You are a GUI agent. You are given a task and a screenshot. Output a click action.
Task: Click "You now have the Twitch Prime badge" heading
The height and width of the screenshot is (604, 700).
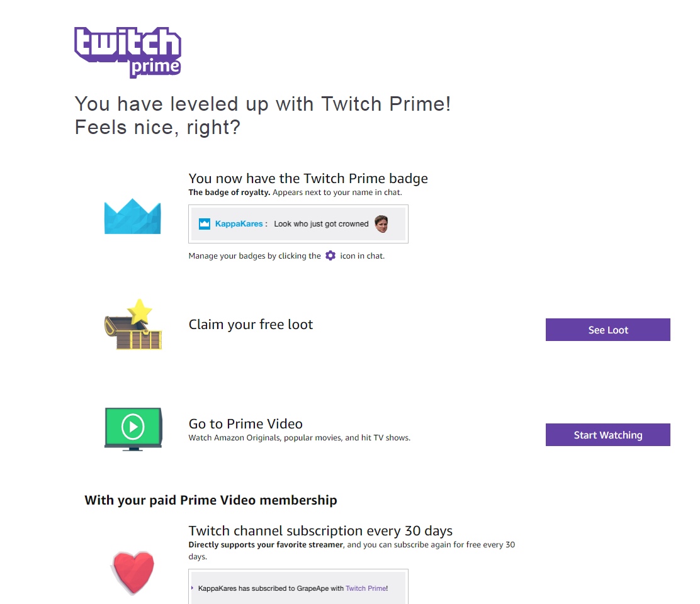(308, 179)
